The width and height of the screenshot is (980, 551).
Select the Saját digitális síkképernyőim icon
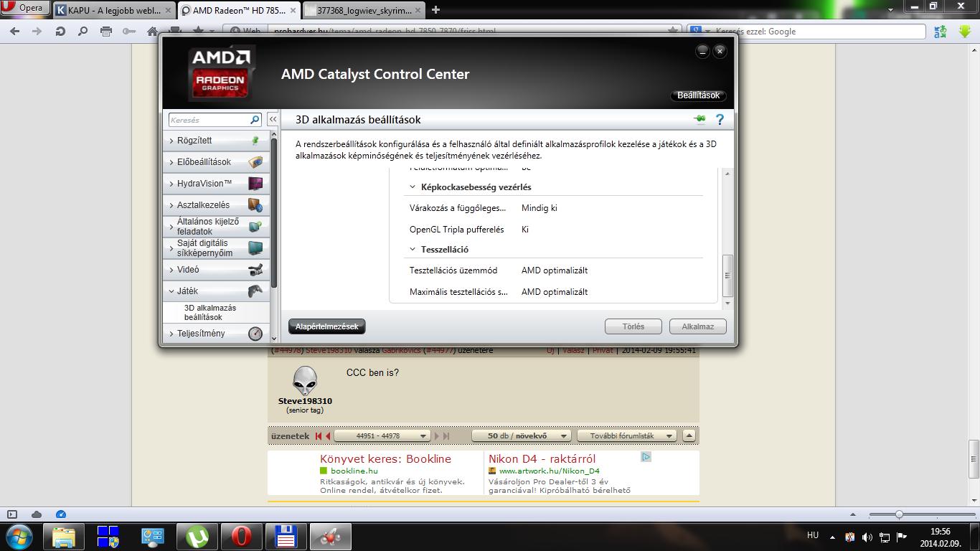point(255,248)
